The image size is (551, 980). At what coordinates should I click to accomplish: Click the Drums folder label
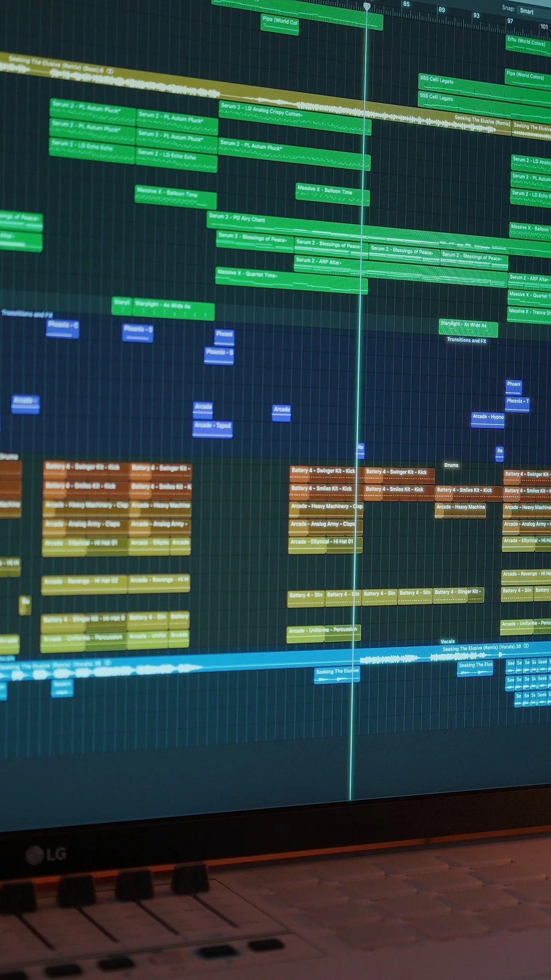[451, 465]
